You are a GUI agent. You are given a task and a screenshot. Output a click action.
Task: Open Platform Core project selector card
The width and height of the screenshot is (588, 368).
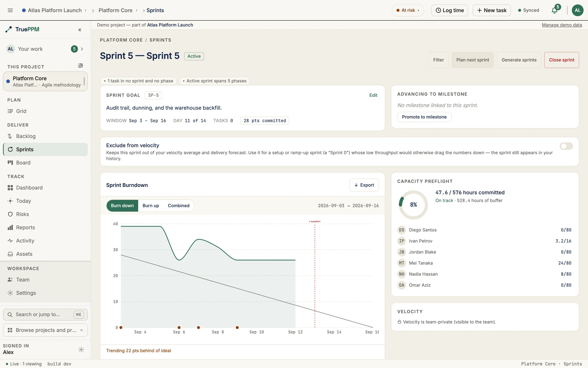pyautogui.click(x=45, y=81)
